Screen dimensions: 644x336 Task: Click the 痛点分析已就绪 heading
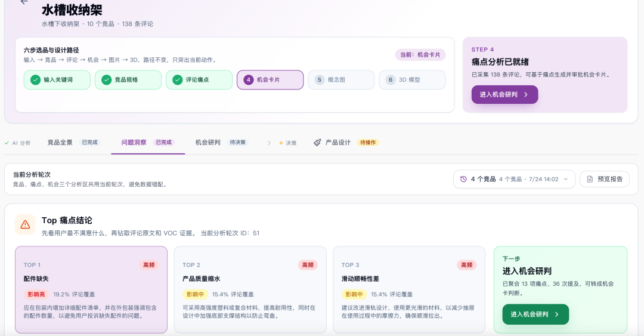[500, 61]
